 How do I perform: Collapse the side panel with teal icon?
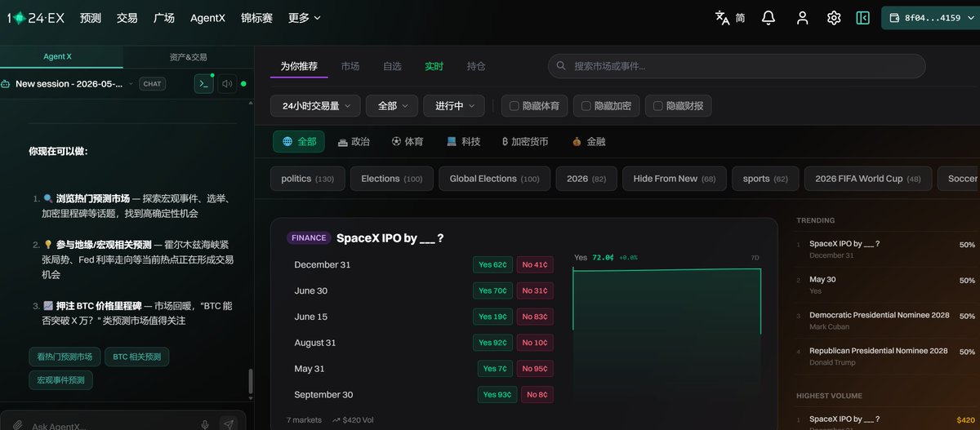coord(862,18)
